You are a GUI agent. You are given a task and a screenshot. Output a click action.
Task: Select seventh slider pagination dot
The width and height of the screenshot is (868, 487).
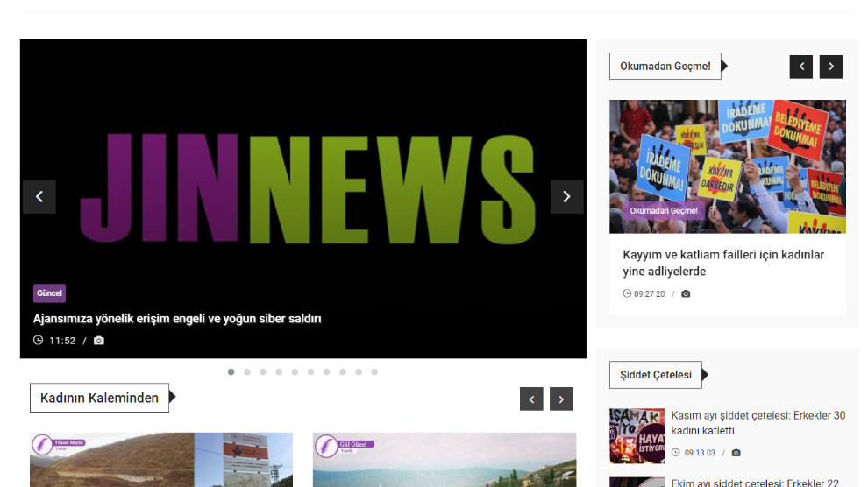327,372
